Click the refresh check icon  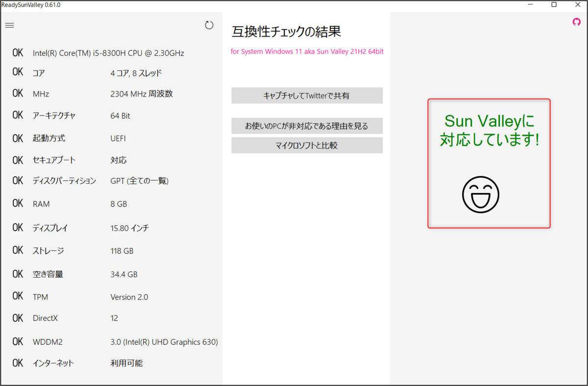click(209, 25)
